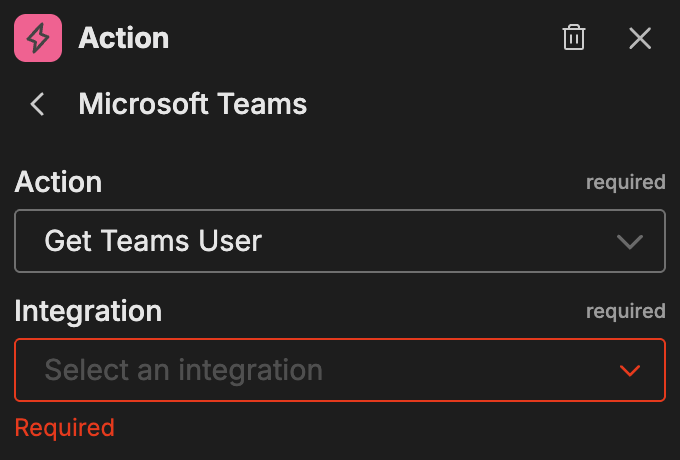Delete this action with the trash icon

click(574, 39)
